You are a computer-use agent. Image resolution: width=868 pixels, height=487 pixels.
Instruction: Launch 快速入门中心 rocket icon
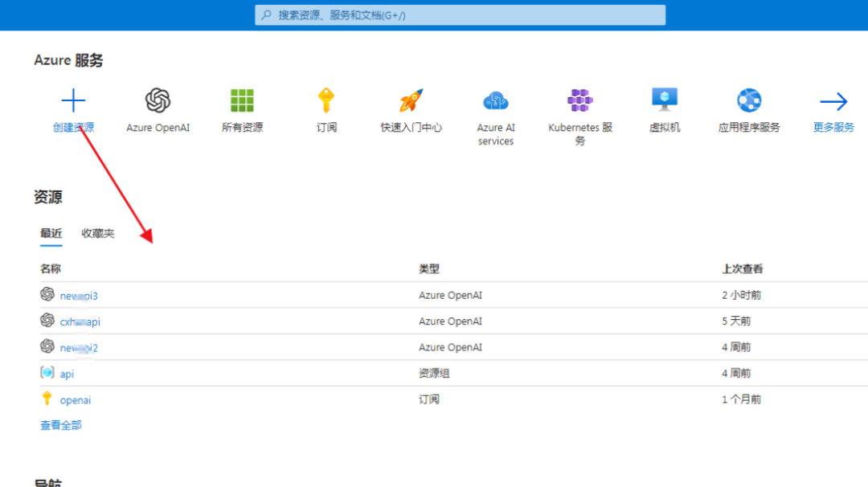[x=411, y=100]
